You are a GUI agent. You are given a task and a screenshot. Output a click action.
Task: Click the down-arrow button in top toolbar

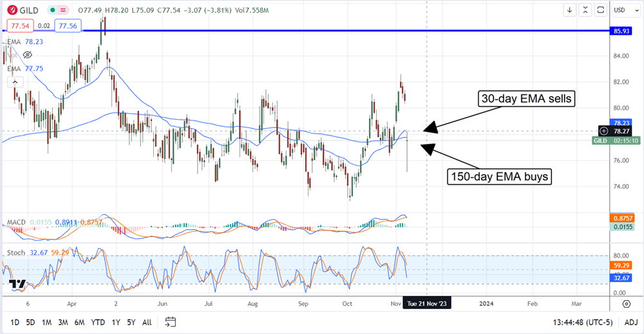tap(570, 10)
